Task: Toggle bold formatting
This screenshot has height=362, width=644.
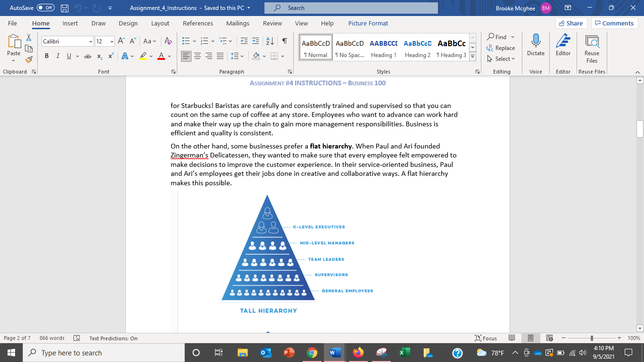Action: [x=46, y=56]
